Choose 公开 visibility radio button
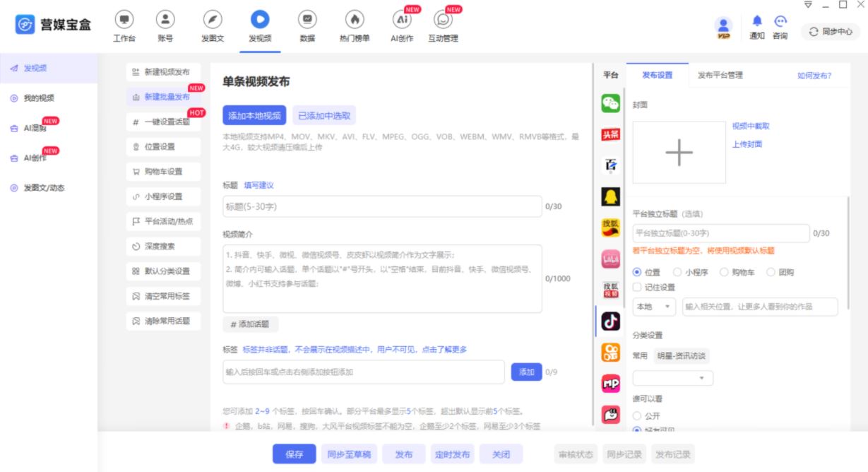Screen dimensions: 868x472 (x=637, y=416)
